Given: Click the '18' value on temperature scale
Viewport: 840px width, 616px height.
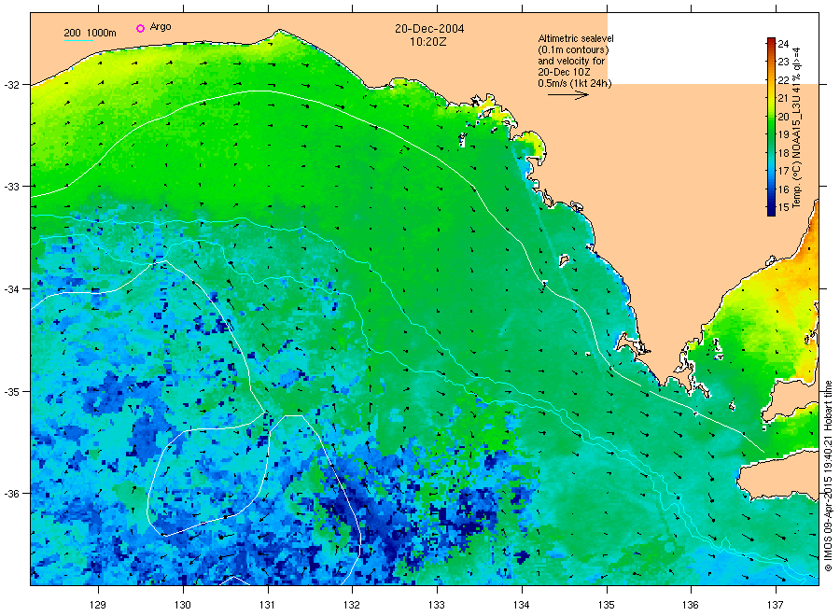Looking at the screenshot, I should click(x=783, y=153).
